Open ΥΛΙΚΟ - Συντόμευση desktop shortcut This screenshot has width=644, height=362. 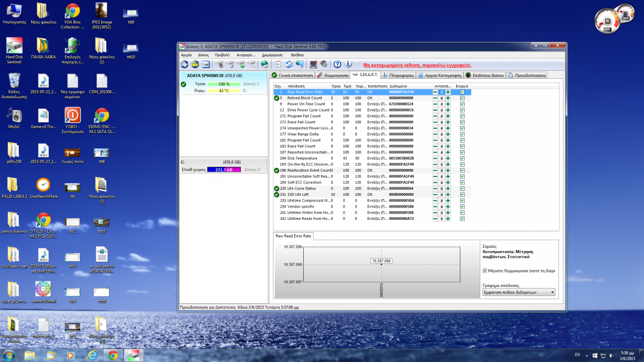(x=72, y=121)
